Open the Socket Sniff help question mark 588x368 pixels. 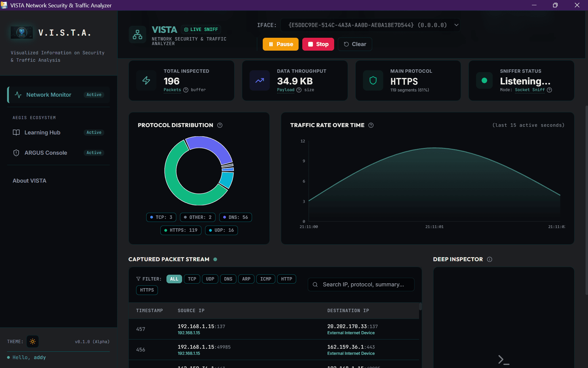(x=549, y=90)
